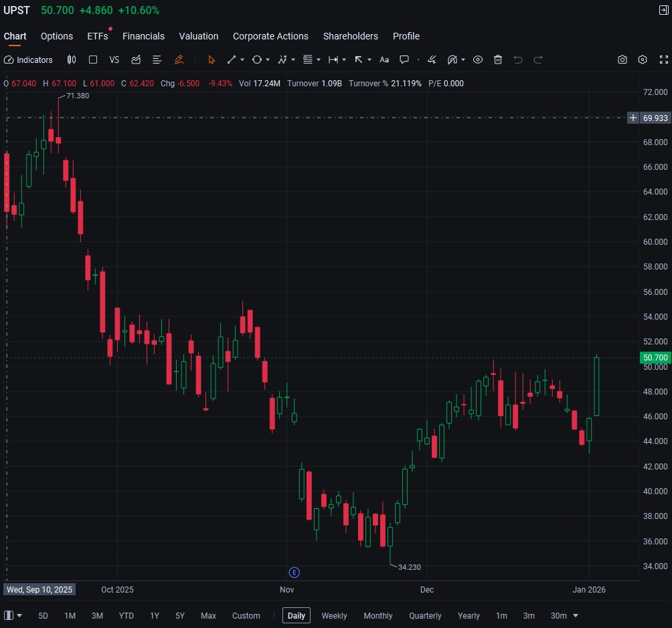Expand the 30m interval dropdown

pos(576,615)
